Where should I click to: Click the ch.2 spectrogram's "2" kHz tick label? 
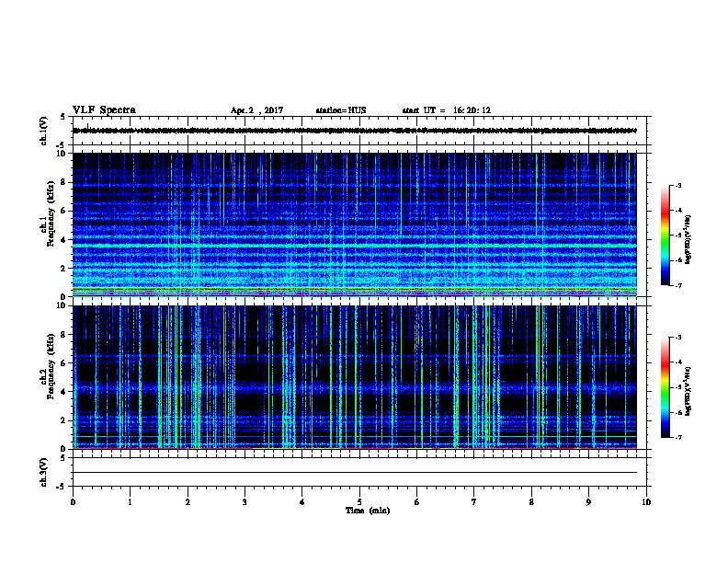[x=63, y=420]
